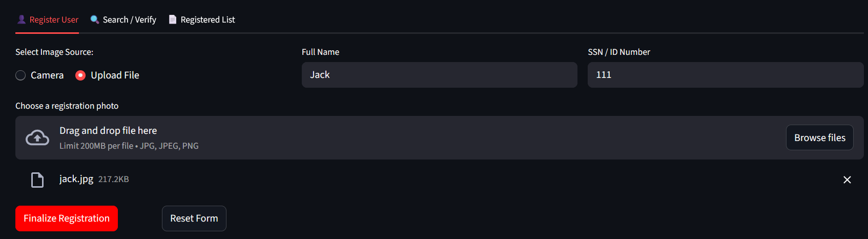This screenshot has height=239, width=868.
Task: Switch to the Search / Verify tab
Action: (x=129, y=19)
